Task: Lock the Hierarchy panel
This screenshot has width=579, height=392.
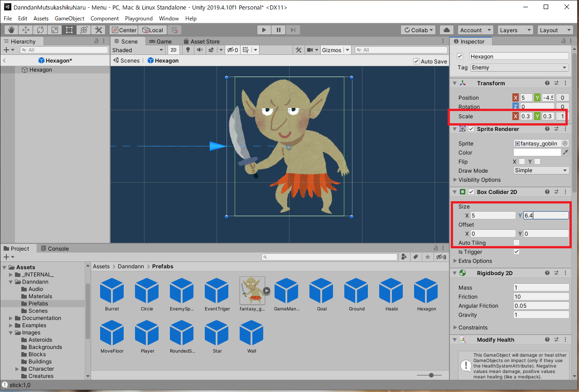Action: coord(96,41)
